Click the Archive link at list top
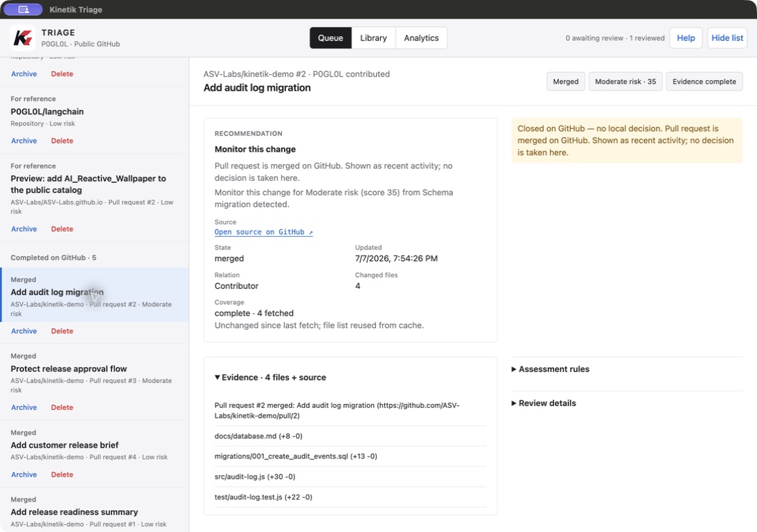 (x=24, y=74)
